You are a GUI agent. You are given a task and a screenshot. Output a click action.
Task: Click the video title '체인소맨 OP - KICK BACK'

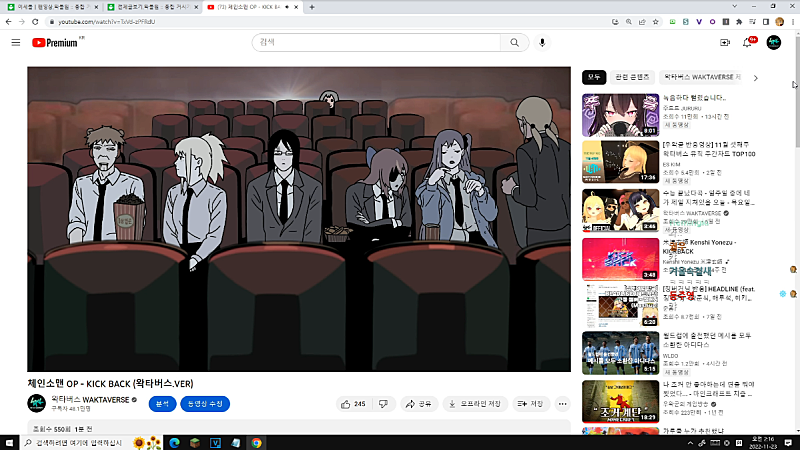(110, 384)
